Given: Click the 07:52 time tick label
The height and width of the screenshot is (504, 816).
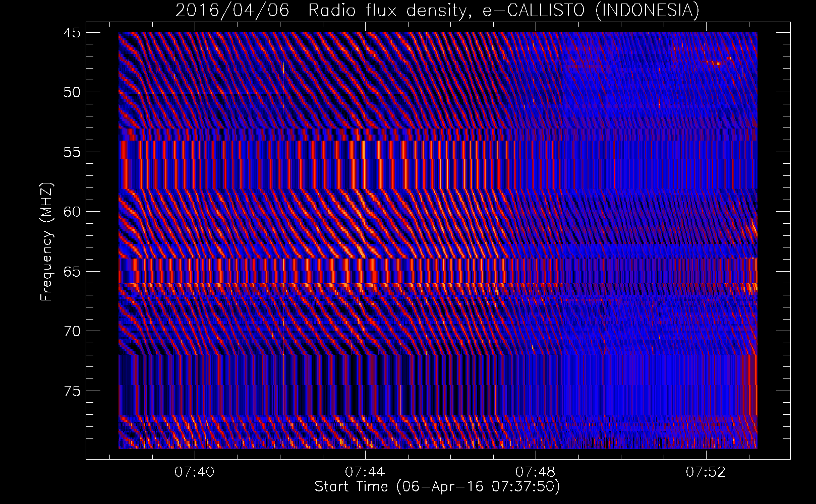Looking at the screenshot, I should pyautogui.click(x=706, y=472).
